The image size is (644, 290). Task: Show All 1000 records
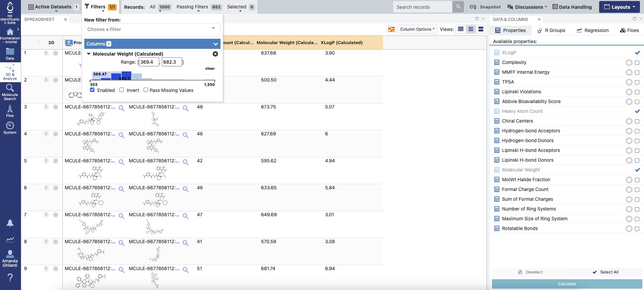click(x=160, y=7)
